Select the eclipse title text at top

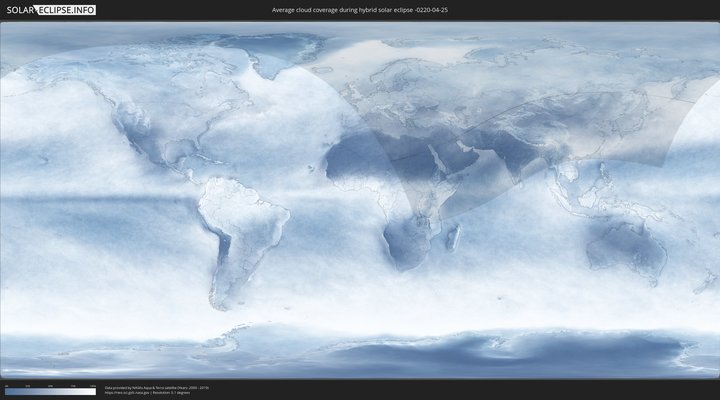click(x=360, y=10)
